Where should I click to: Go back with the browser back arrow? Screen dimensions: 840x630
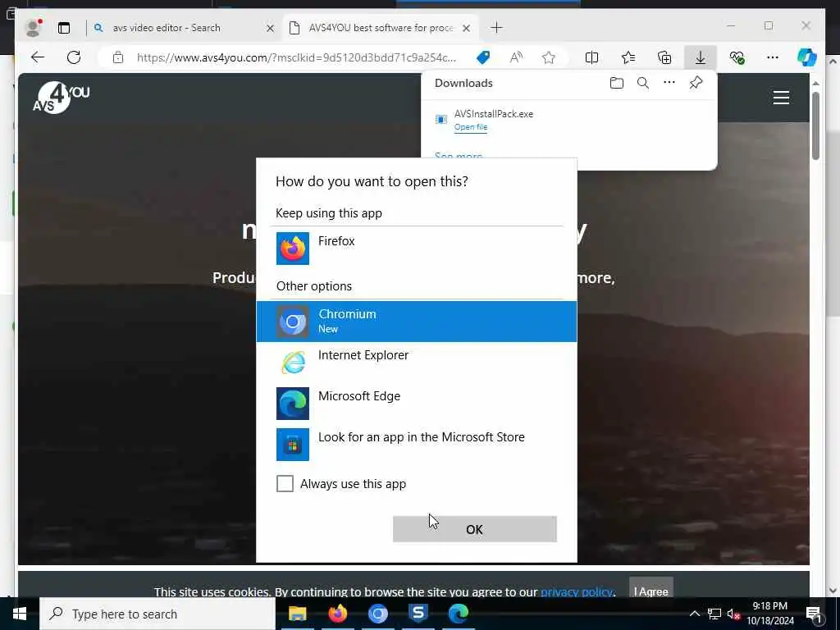[38, 57]
